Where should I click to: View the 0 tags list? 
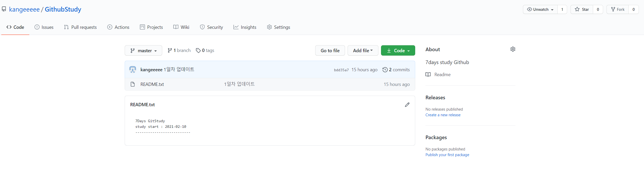click(205, 50)
